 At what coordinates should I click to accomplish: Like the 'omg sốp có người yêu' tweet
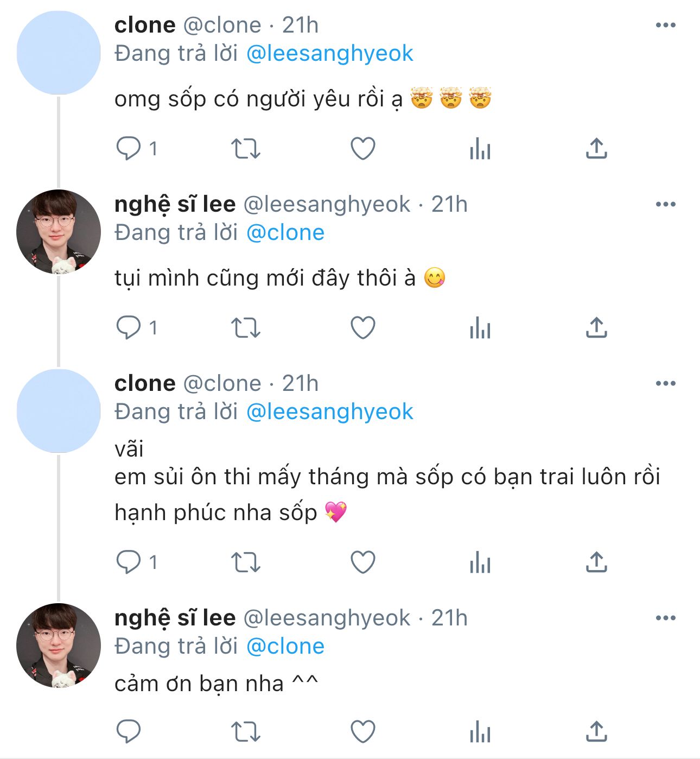[x=363, y=148]
